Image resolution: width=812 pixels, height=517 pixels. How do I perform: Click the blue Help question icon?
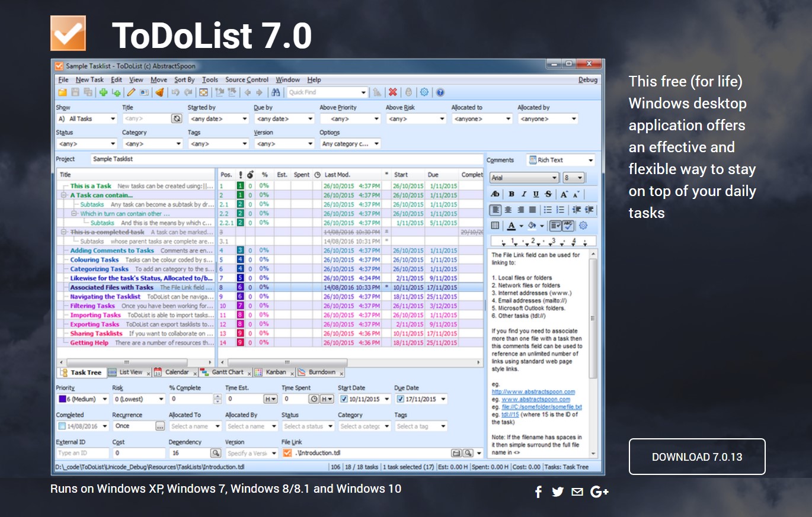[440, 92]
